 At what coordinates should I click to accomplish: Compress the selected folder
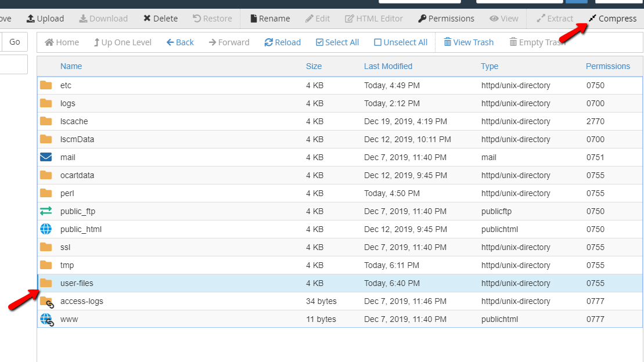(x=613, y=19)
